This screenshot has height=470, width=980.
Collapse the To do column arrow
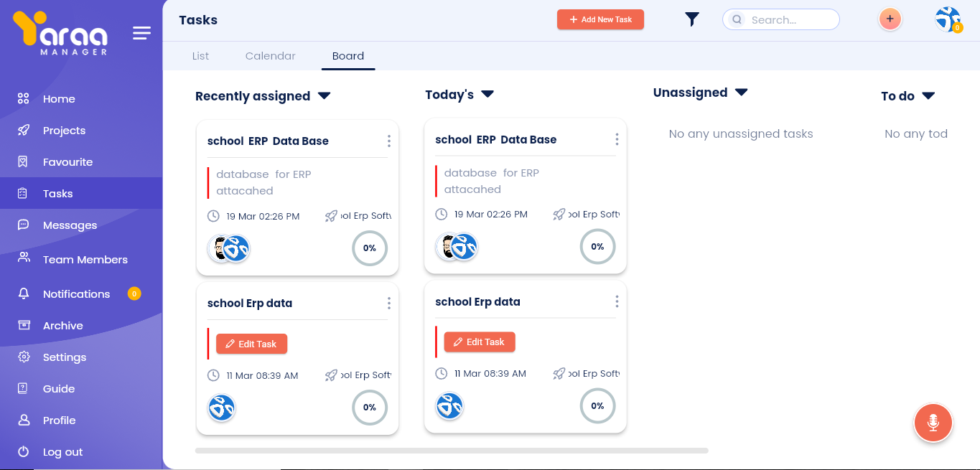coord(928,95)
